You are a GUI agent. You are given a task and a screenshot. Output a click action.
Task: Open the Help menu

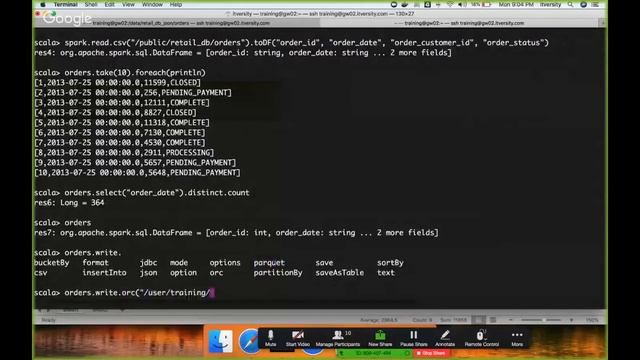click(176, 4)
